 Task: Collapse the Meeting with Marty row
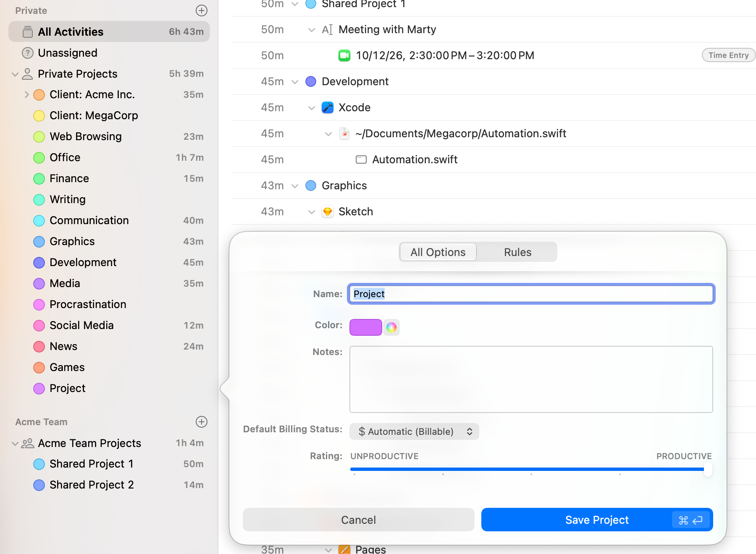[x=312, y=30]
